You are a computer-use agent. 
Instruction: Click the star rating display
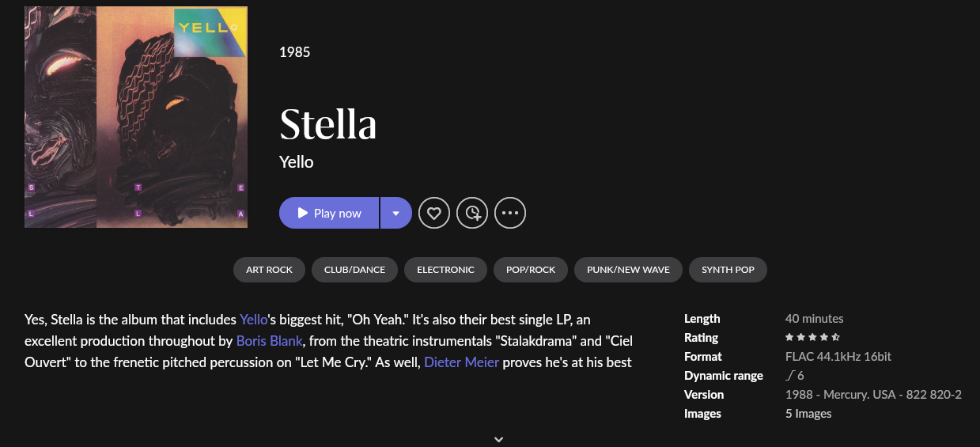pos(812,338)
